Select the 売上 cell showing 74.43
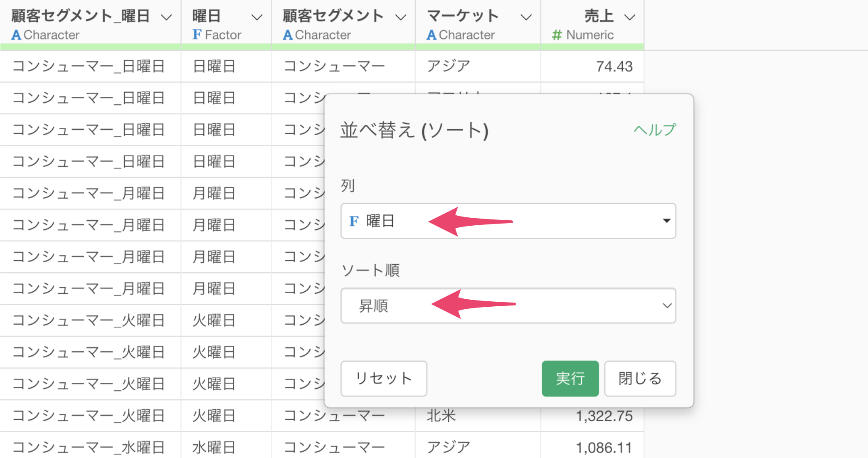Viewport: 868px width, 458px height. [x=592, y=66]
